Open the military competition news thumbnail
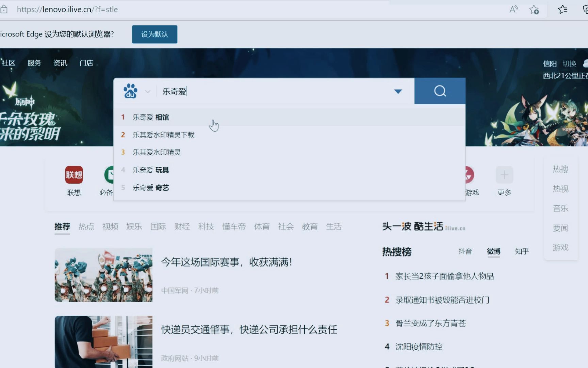The image size is (588, 368). (103, 275)
